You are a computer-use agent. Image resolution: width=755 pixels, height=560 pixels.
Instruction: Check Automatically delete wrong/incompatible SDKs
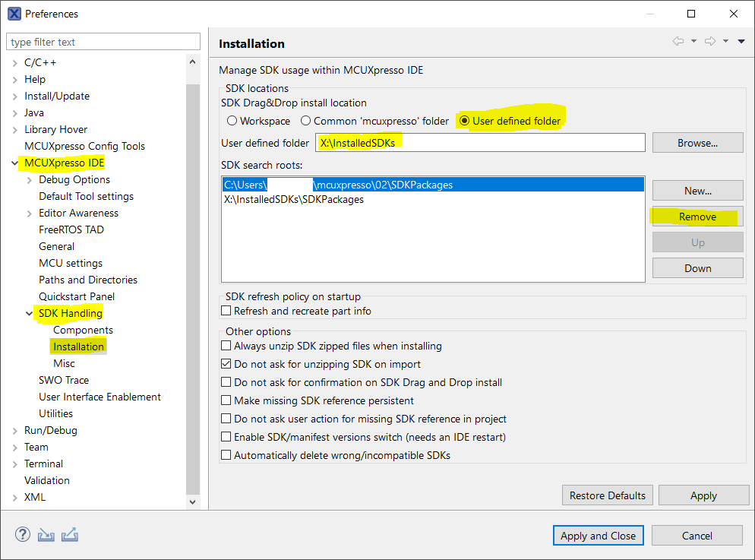pyautogui.click(x=226, y=455)
